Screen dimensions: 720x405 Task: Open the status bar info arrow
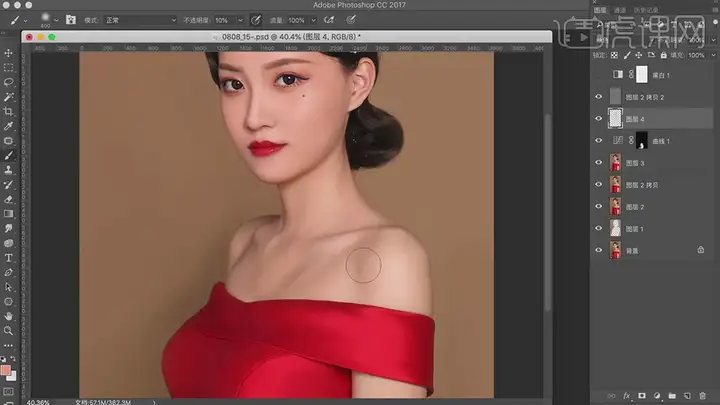point(154,402)
